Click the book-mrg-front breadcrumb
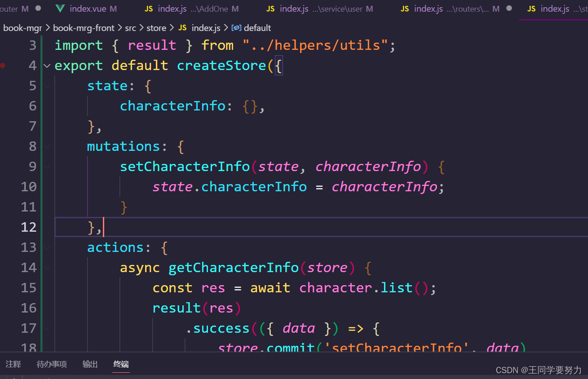 84,28
